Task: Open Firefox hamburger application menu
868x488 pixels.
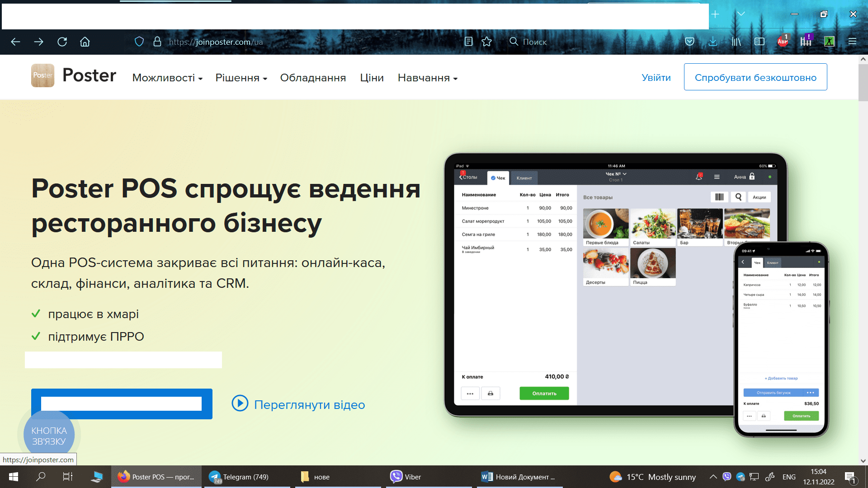Action: click(x=852, y=42)
